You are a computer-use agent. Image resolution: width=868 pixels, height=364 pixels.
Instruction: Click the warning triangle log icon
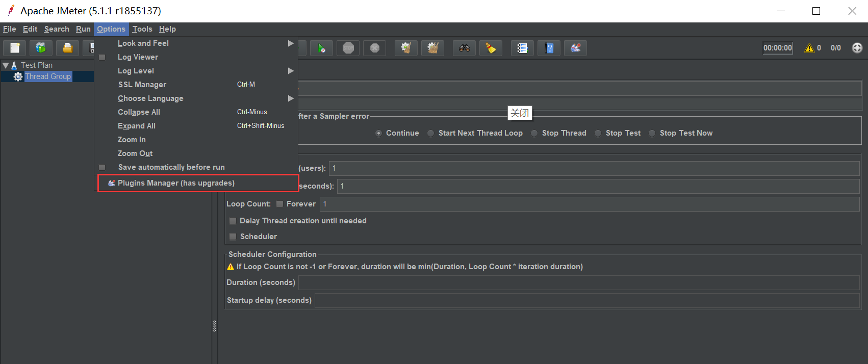[x=809, y=48]
